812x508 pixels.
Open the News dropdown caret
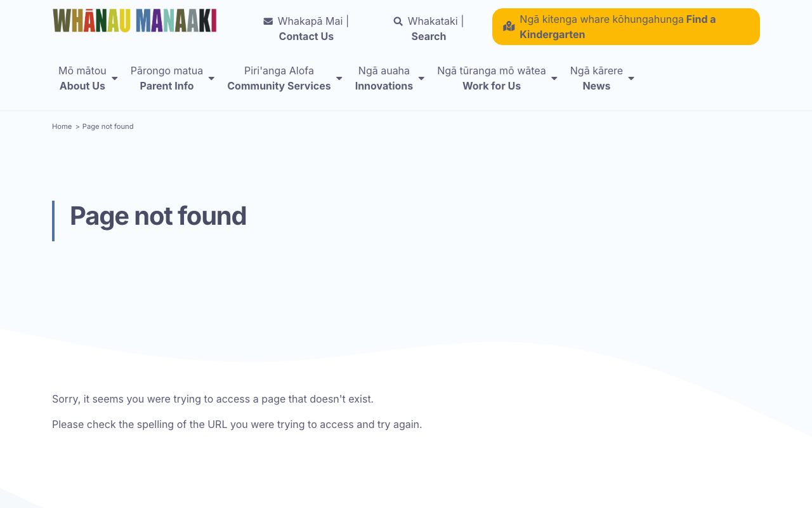(x=631, y=79)
